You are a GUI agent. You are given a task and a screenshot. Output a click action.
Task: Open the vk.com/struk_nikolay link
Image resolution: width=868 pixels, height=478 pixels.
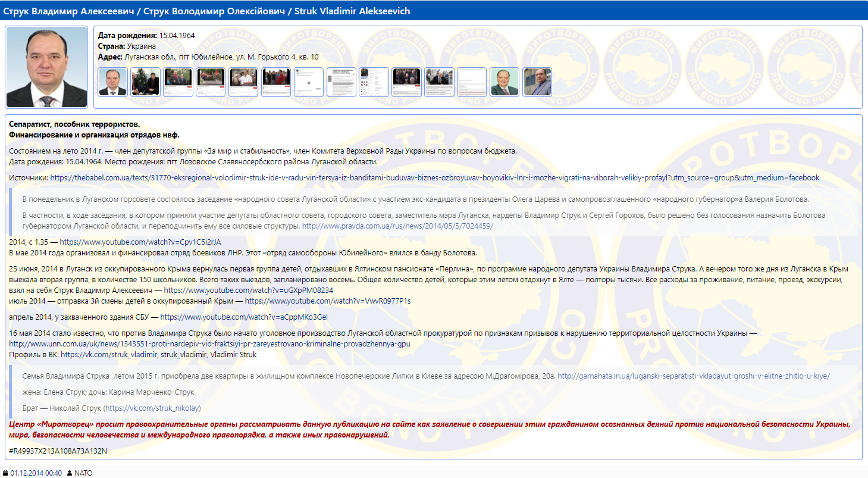(152, 408)
